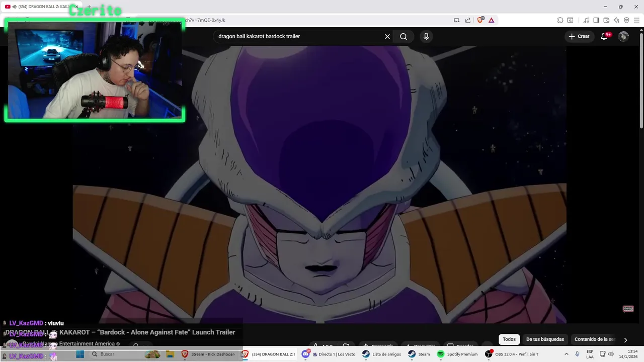
Task: Open network status tray icon
Action: click(603, 354)
